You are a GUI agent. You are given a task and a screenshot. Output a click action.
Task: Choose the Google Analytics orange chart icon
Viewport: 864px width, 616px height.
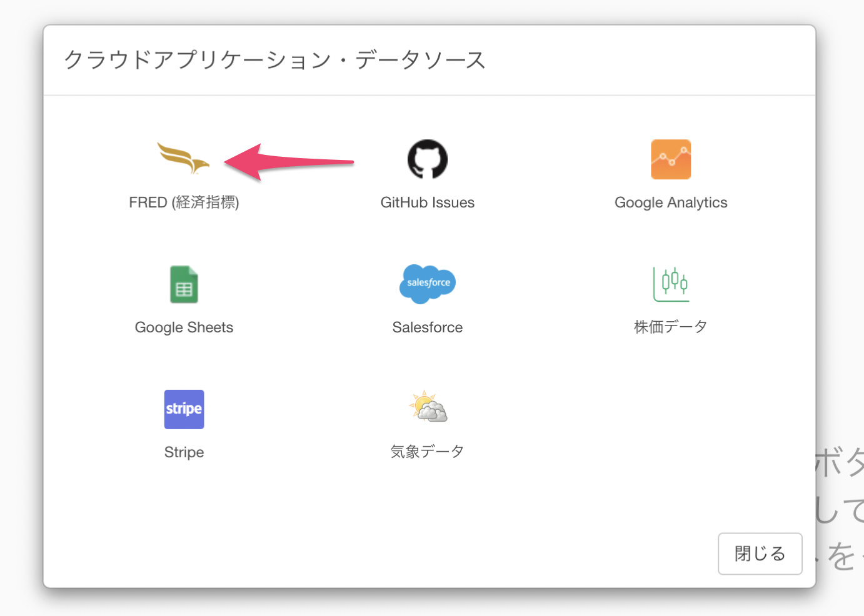click(x=671, y=159)
